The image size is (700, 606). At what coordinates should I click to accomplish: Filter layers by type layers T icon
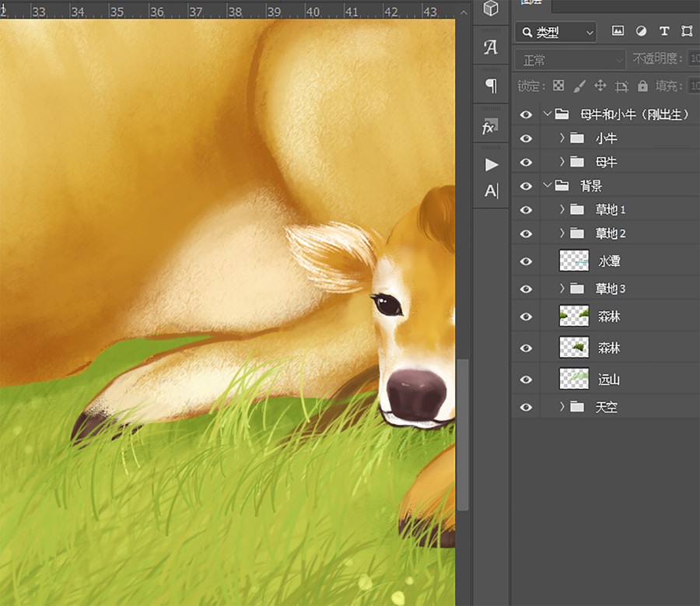pyautogui.click(x=664, y=31)
